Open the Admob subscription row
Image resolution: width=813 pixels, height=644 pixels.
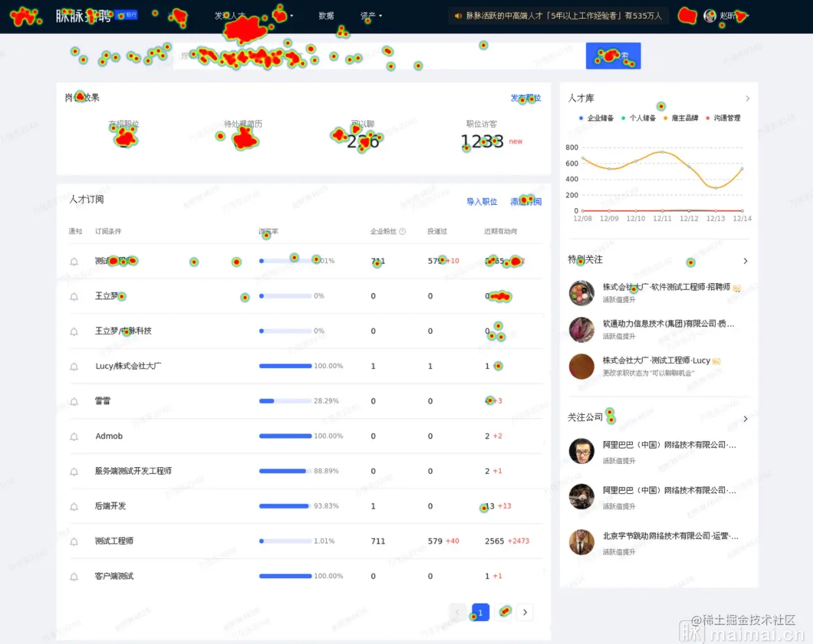[307, 437]
